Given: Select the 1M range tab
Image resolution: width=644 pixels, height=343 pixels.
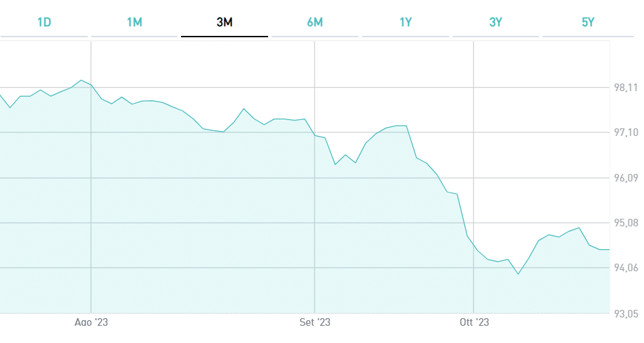Looking at the screenshot, I should 134,22.
